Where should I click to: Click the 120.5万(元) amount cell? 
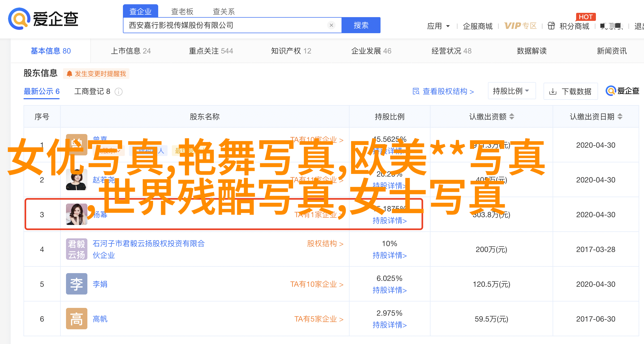pos(491,284)
